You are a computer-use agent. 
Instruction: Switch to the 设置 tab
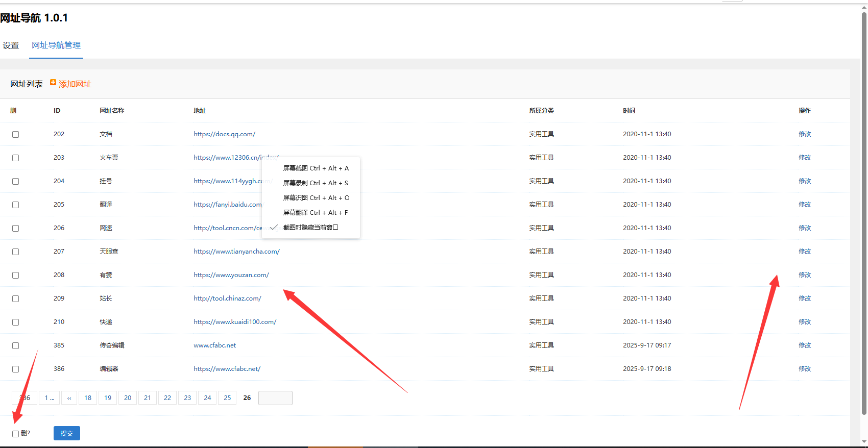(11, 45)
